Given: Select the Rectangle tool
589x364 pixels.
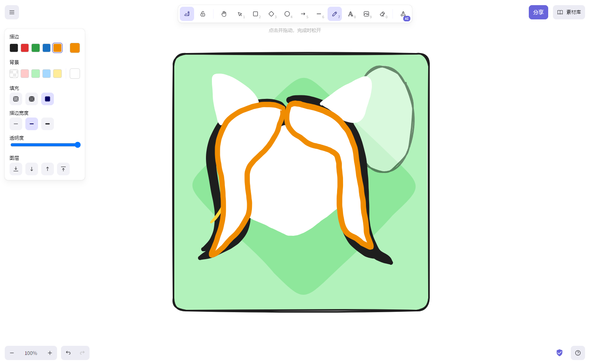Looking at the screenshot, I should 255,14.
